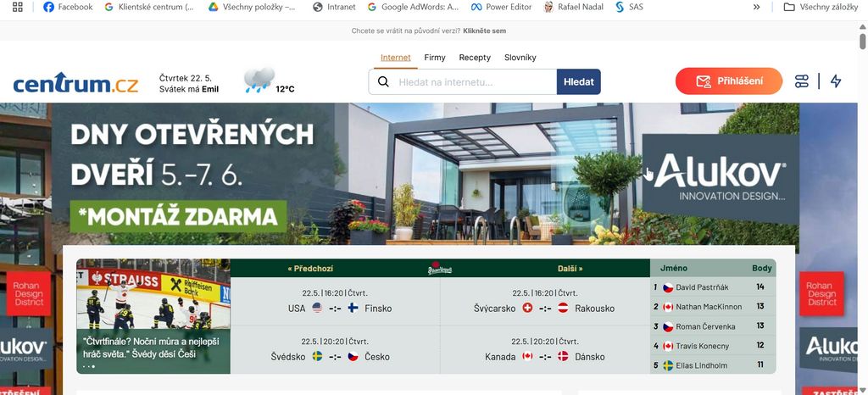Click the Hledat search button

[578, 82]
